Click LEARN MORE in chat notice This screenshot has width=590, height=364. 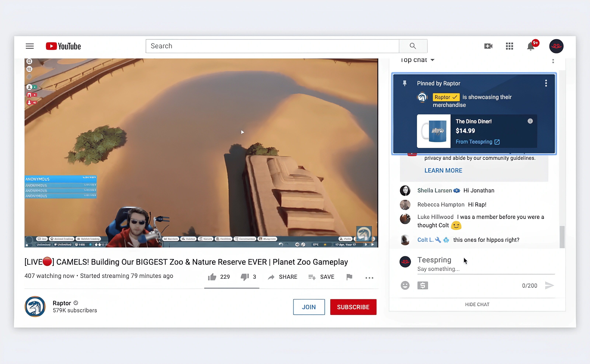click(443, 170)
